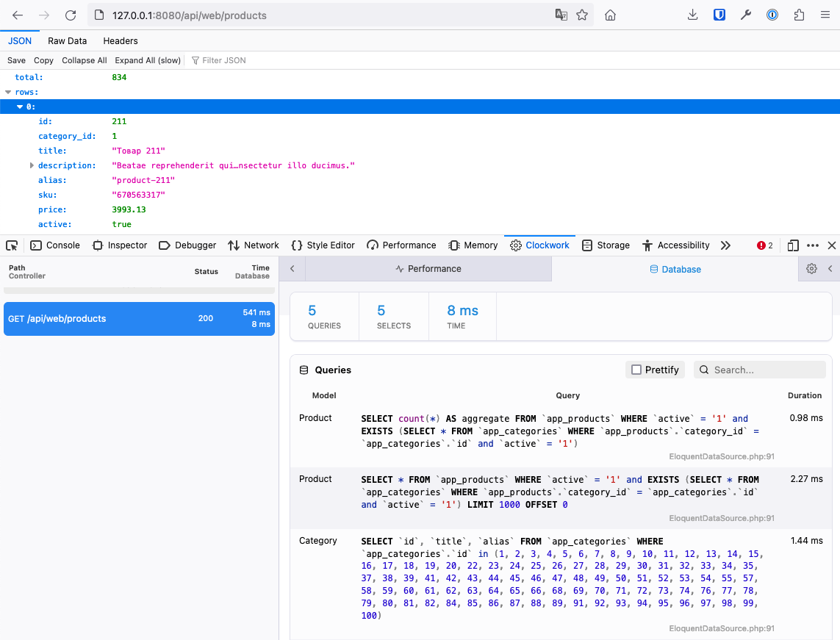Screen dimensions: 840x640
Task: Bookmark this page with the star icon
Action: 582,15
